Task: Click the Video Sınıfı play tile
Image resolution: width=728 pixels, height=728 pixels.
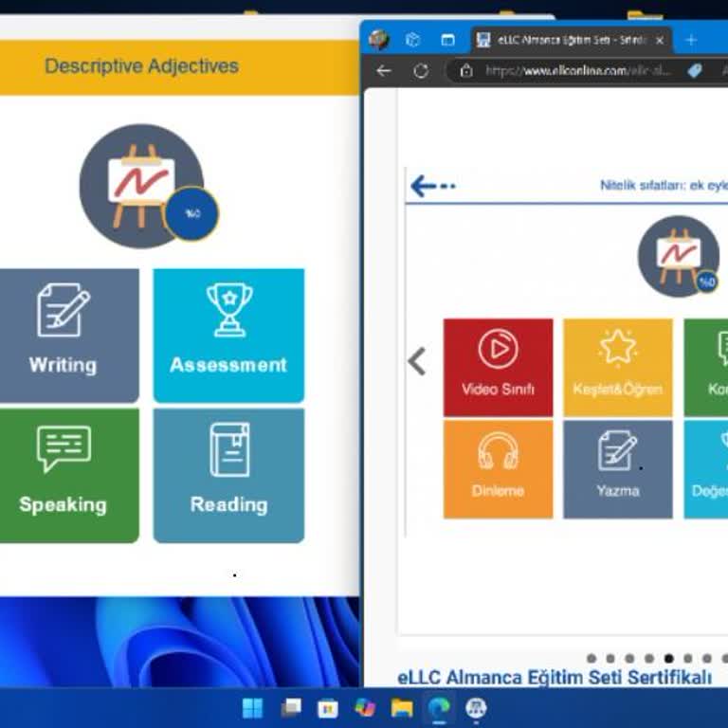Action: point(498,367)
